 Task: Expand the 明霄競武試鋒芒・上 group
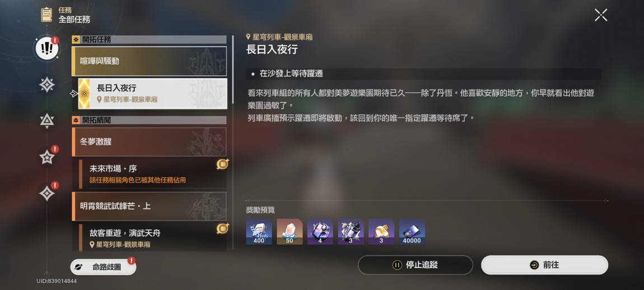pos(149,206)
